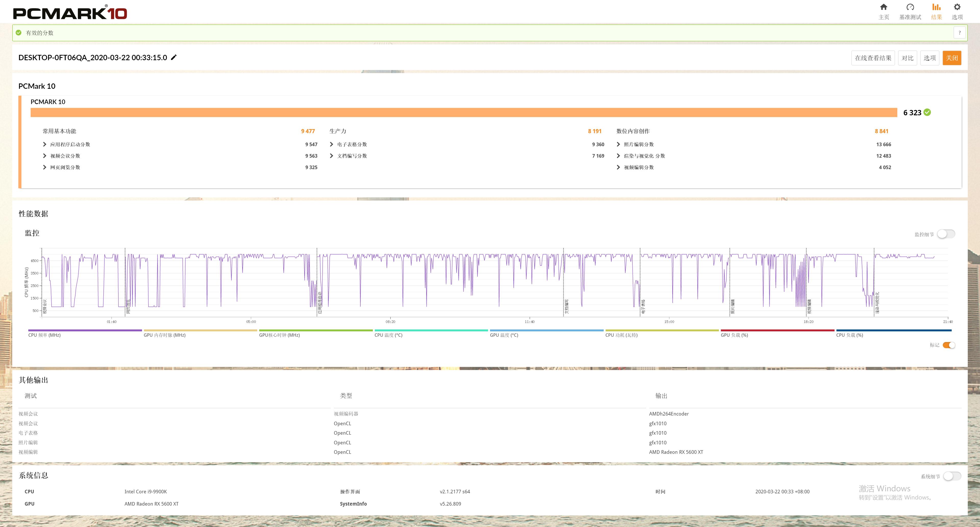980x527 pixels.
Task: Expand the 电子表格分数 row
Action: point(332,144)
